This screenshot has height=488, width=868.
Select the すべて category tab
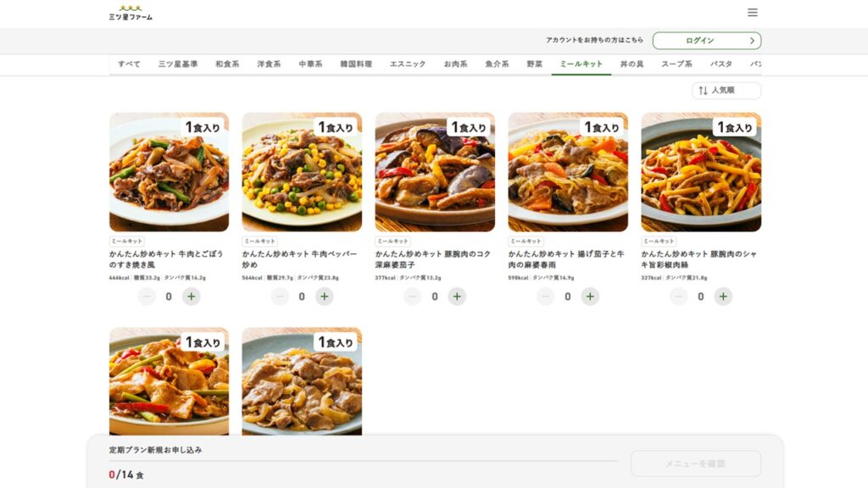[x=129, y=64]
